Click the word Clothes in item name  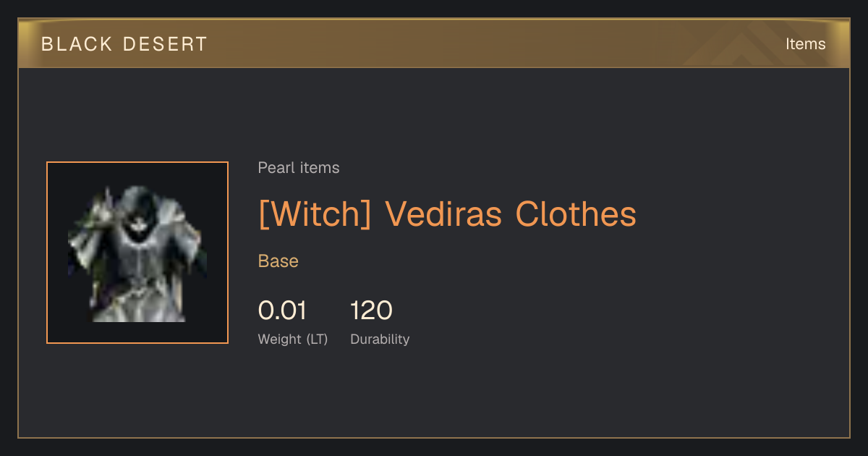pyautogui.click(x=576, y=214)
